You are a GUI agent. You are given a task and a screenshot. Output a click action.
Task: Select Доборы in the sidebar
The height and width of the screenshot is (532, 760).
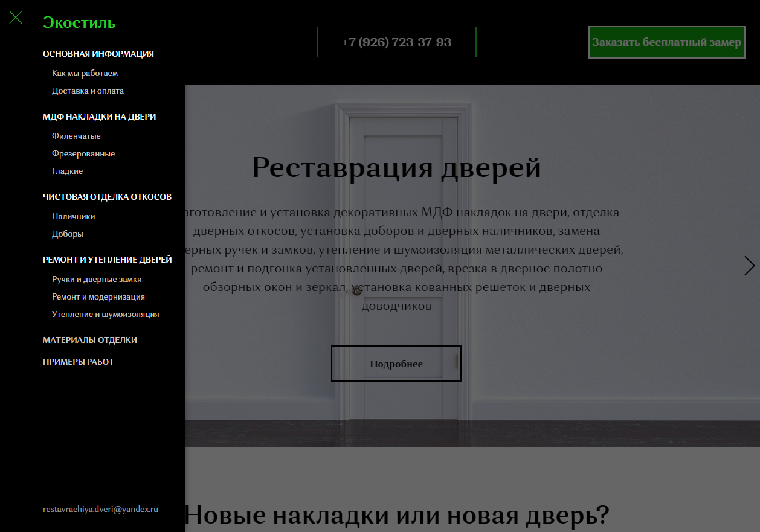[67, 234]
